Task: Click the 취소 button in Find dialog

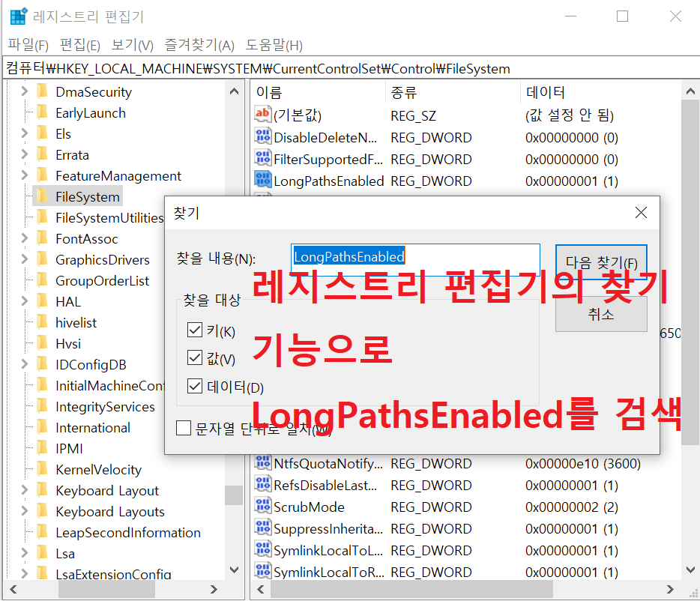Action: pos(601,315)
